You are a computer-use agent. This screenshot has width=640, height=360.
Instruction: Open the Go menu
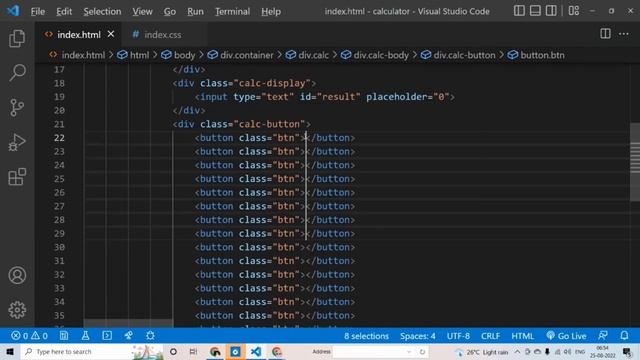click(170, 11)
